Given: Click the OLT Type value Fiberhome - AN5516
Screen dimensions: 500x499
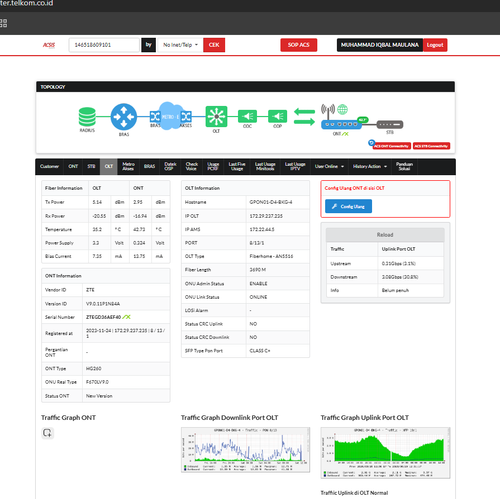Looking at the screenshot, I should coord(271,256).
